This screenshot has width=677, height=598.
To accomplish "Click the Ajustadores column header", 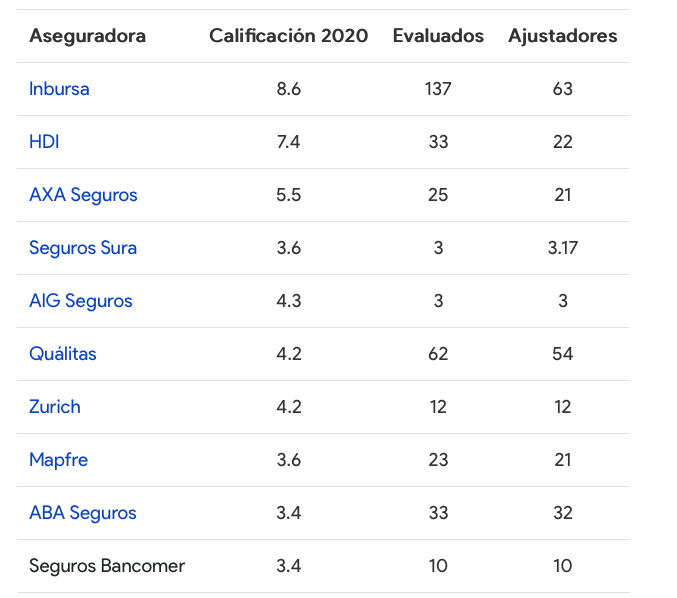I will (x=562, y=36).
